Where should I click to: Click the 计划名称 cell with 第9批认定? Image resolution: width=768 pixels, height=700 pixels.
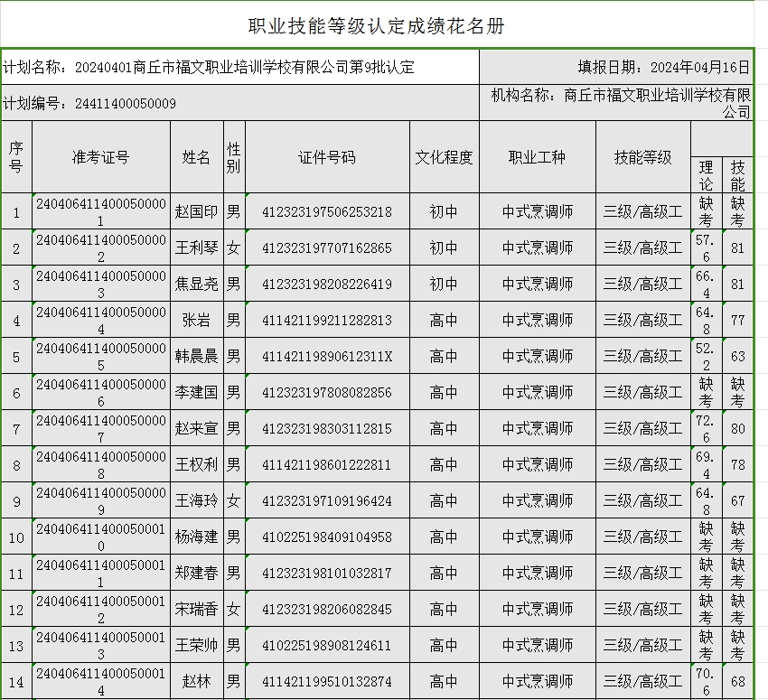pyautogui.click(x=240, y=67)
